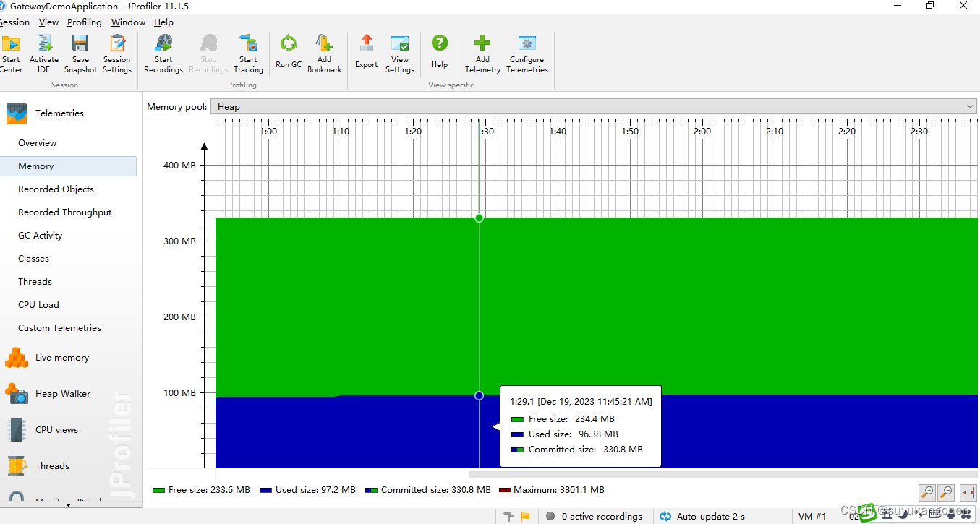The image size is (980, 524).
Task: Click the 1:10 mark on time axis
Action: 341,132
